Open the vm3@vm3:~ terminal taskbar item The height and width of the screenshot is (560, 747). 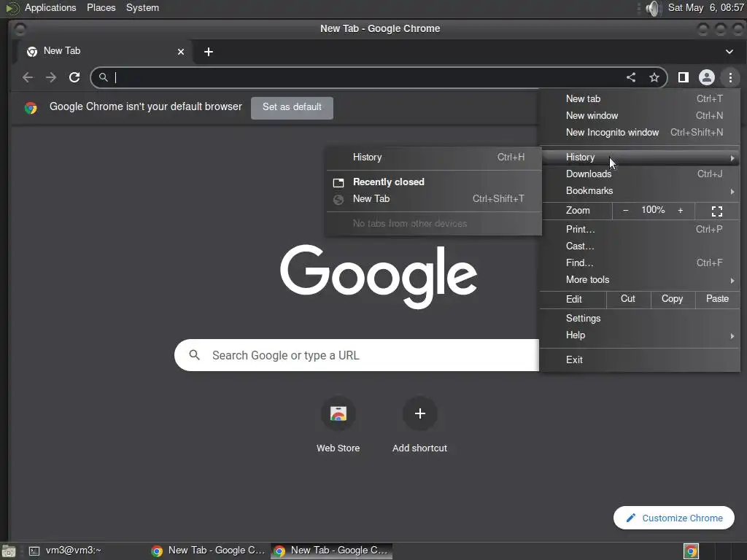[65, 551]
